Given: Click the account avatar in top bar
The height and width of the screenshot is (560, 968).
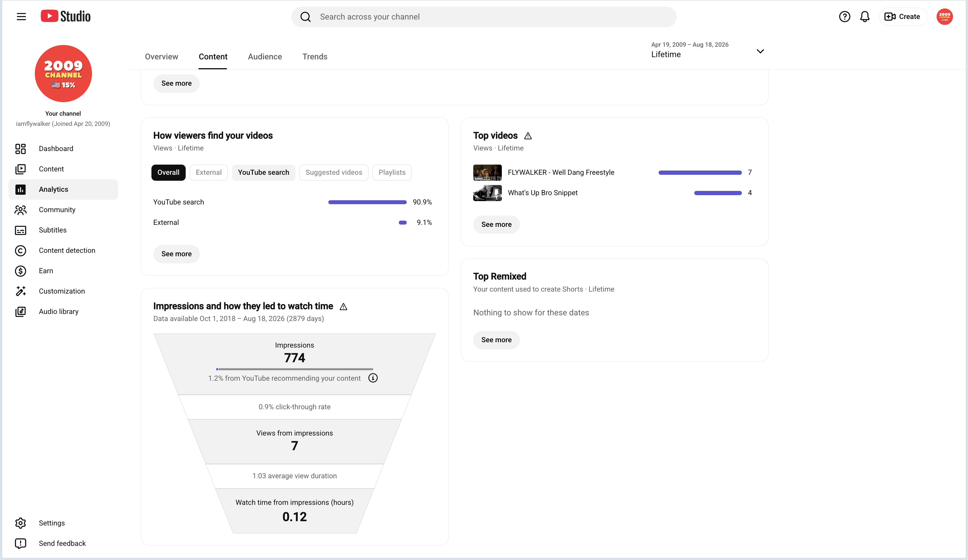Looking at the screenshot, I should (x=945, y=16).
